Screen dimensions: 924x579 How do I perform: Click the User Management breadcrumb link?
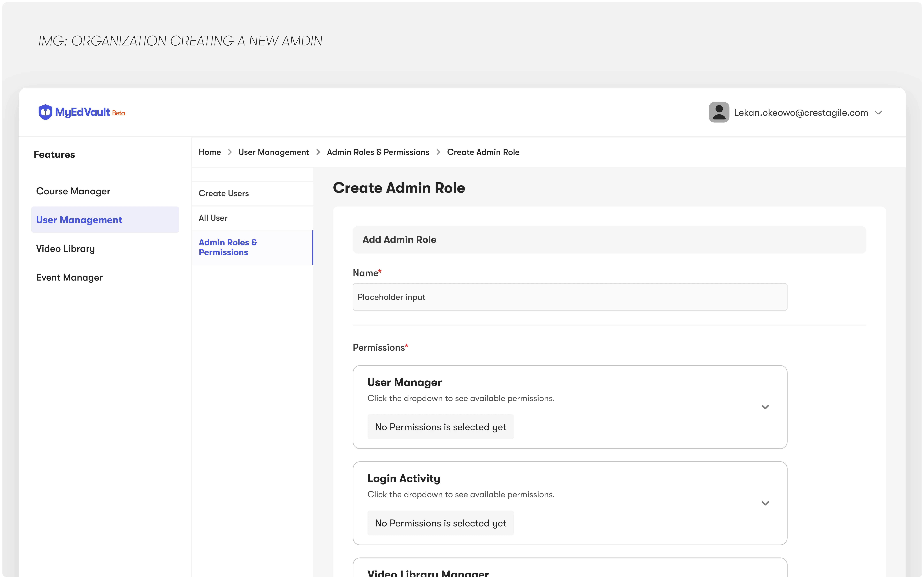click(x=273, y=152)
